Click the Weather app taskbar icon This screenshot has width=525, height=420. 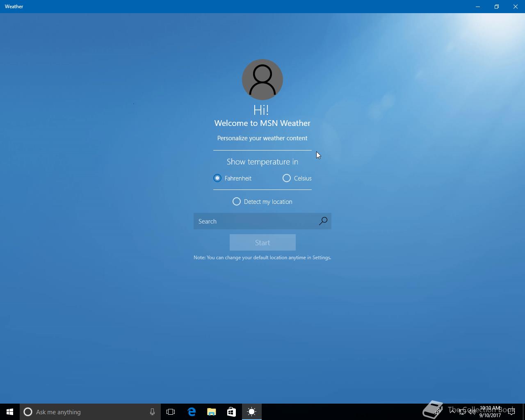coord(252,412)
